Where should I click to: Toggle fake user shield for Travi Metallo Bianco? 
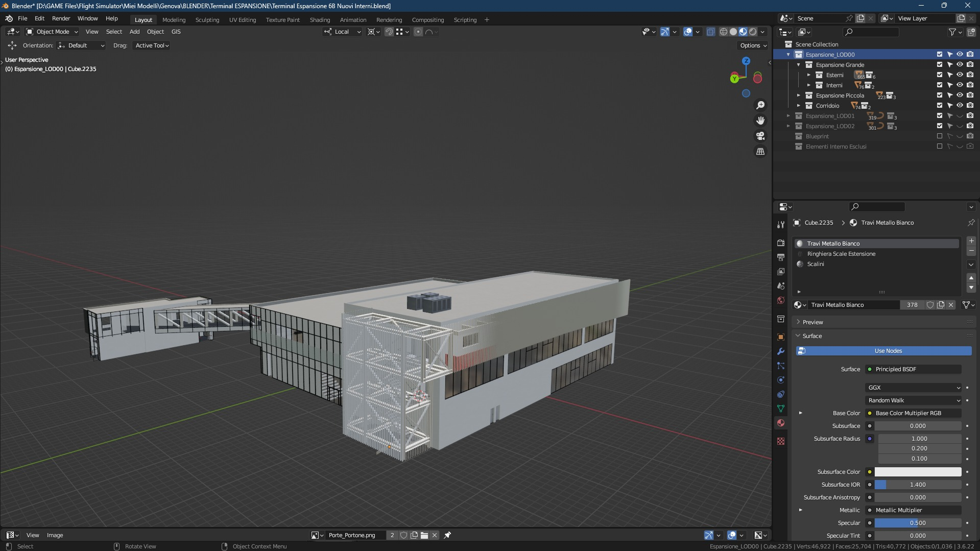[930, 305]
